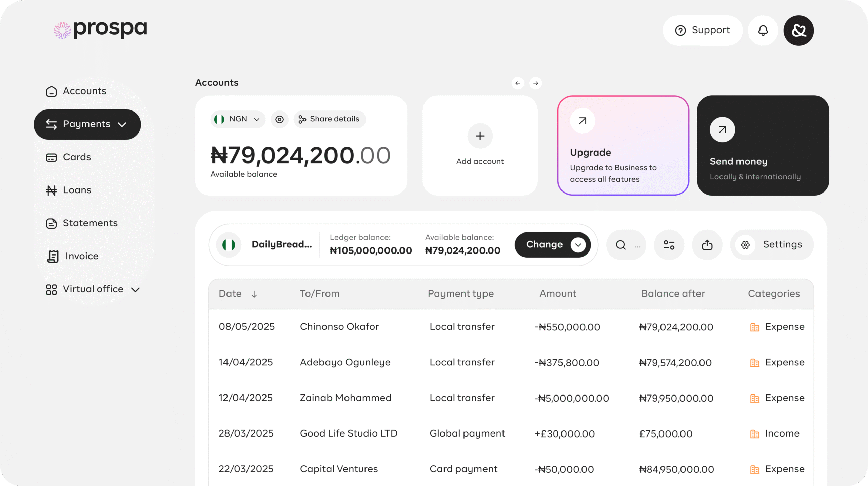
Task: Click the ₦79,024,200.00 balance in DailyBread bar
Action: pyautogui.click(x=462, y=250)
